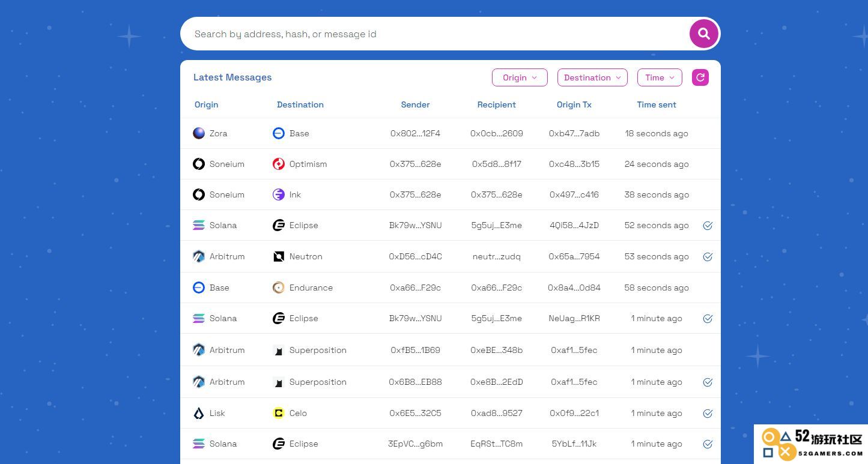Image resolution: width=868 pixels, height=464 pixels.
Task: Click Base origin icon in Endurance row
Action: (x=199, y=288)
